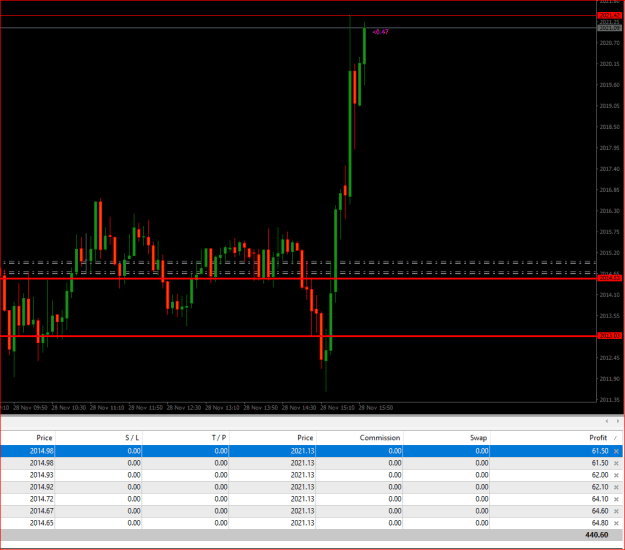Screen dimensions: 625x550
Task: Sort trades by S / L column
Action: [x=132, y=438]
